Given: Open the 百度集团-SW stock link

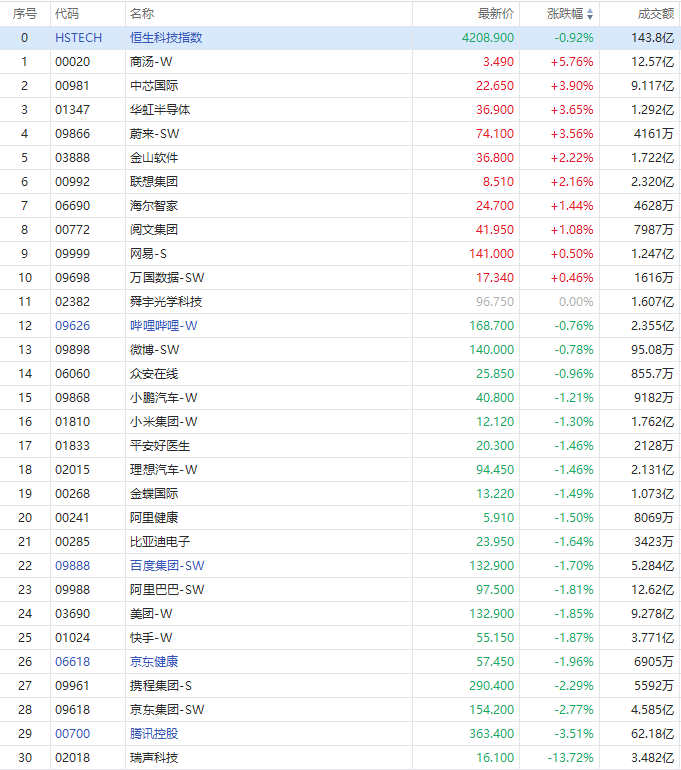Looking at the screenshot, I should tap(167, 566).
